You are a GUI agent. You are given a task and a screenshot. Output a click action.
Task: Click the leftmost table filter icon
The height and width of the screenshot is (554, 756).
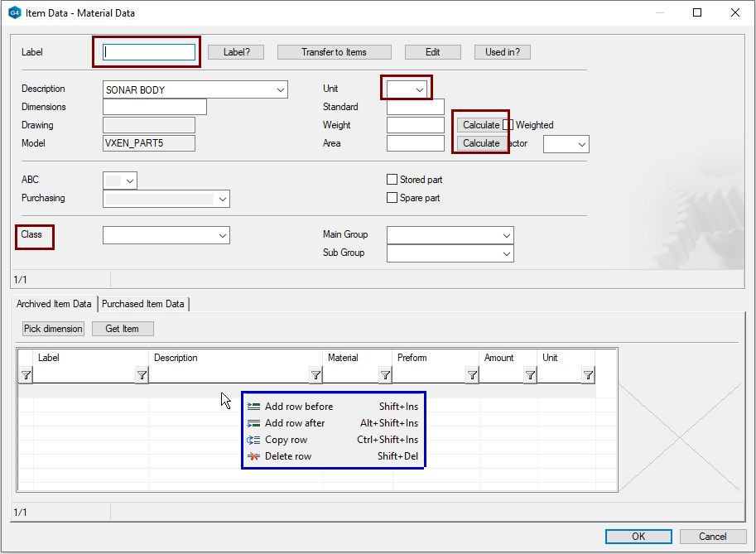pyautogui.click(x=26, y=376)
